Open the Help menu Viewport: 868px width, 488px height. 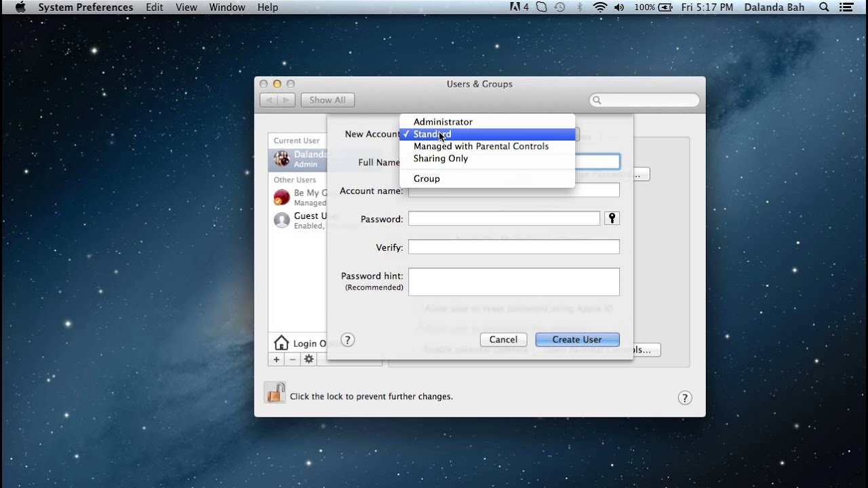268,7
